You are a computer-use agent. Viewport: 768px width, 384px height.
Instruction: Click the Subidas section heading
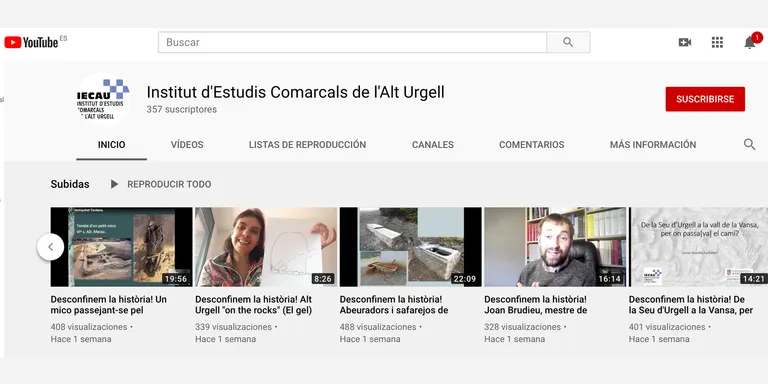pos(70,184)
